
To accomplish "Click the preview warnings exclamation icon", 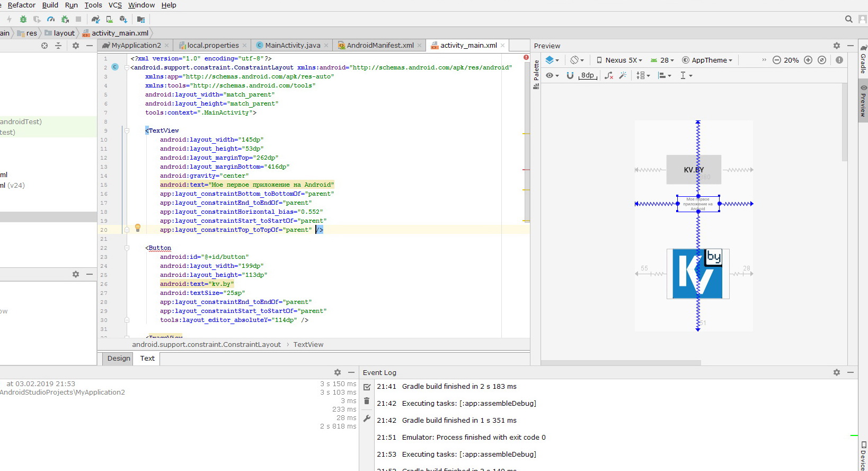I will 839,60.
